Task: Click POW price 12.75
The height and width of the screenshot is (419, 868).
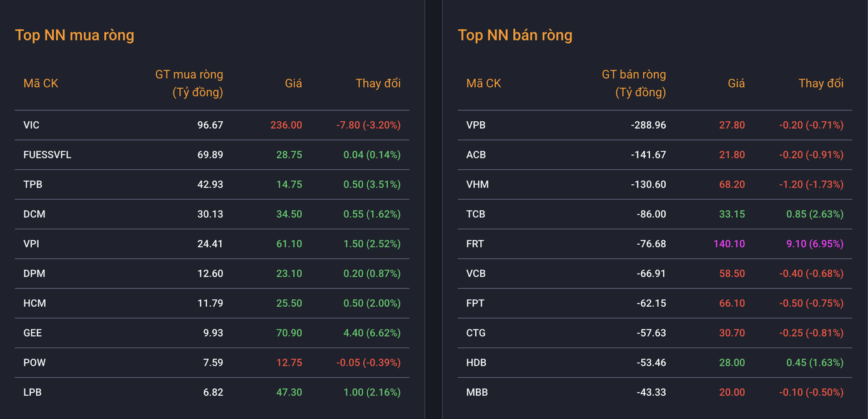Action: coord(289,362)
